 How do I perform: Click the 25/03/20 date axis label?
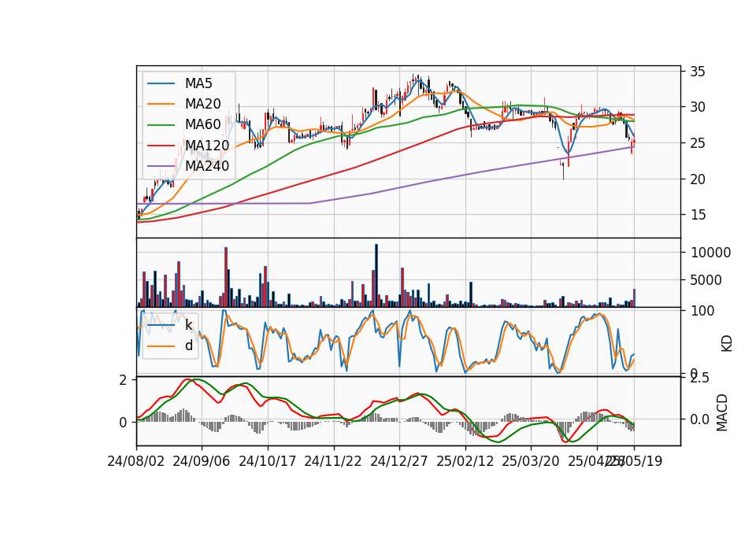531,461
